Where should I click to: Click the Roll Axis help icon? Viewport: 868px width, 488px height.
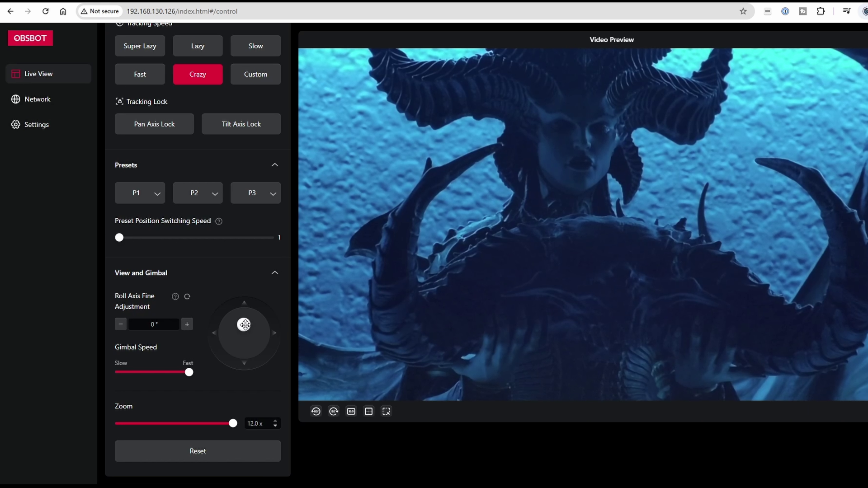[175, 296]
